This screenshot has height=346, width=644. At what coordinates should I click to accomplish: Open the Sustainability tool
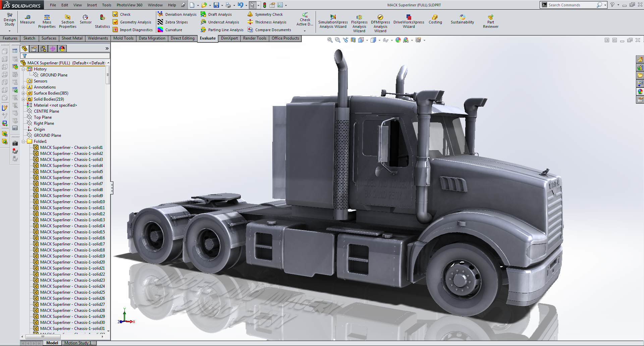[463, 19]
